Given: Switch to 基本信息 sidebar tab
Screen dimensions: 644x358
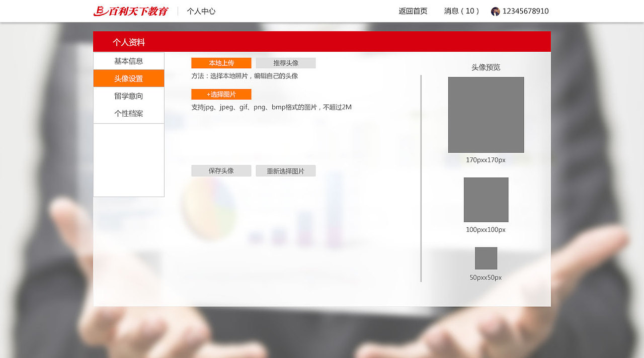Looking at the screenshot, I should 128,61.
